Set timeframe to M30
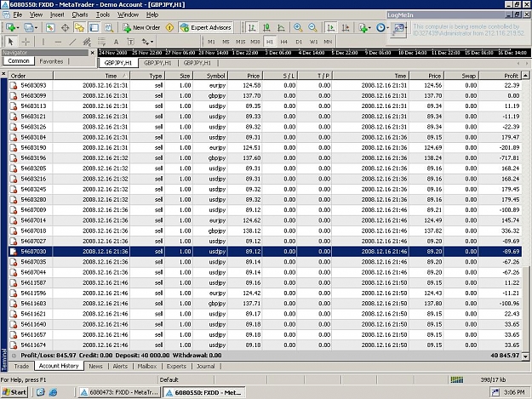The width and height of the screenshot is (532, 399). tap(255, 42)
